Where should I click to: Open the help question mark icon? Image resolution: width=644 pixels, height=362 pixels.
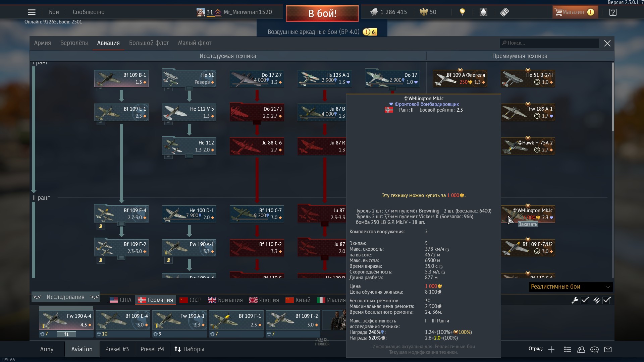coord(613,12)
